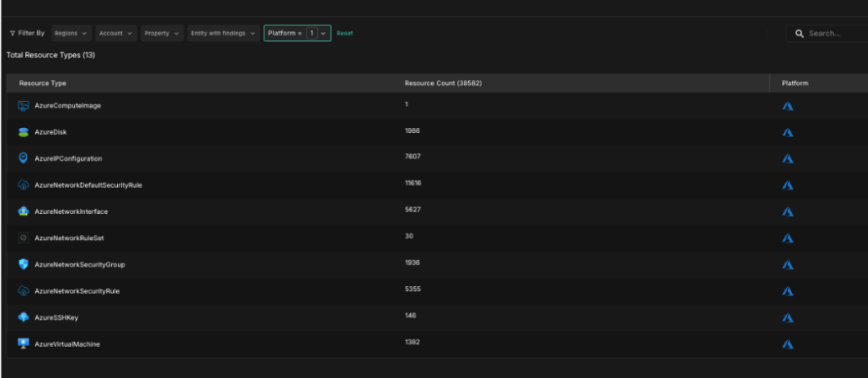Open the Entity with findings dropdown
The width and height of the screenshot is (868, 378).
pyautogui.click(x=224, y=33)
